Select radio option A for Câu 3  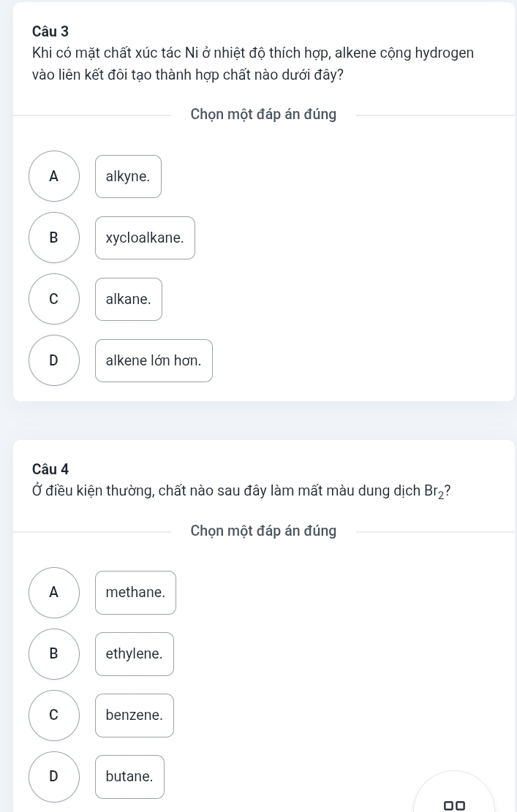click(x=54, y=176)
